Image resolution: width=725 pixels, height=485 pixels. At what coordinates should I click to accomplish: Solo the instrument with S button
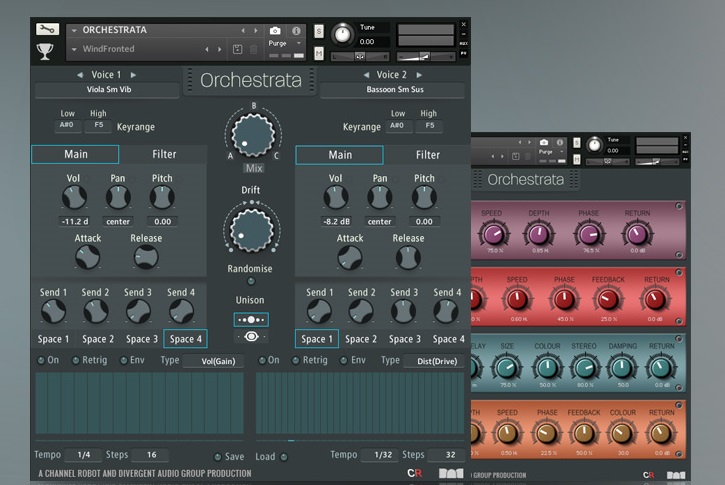(319, 31)
